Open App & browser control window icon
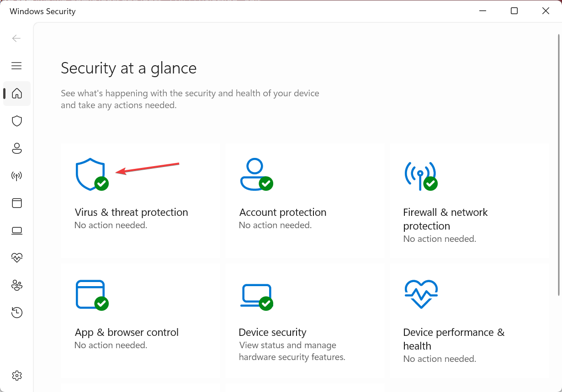The width and height of the screenshot is (562, 392). pos(90,294)
